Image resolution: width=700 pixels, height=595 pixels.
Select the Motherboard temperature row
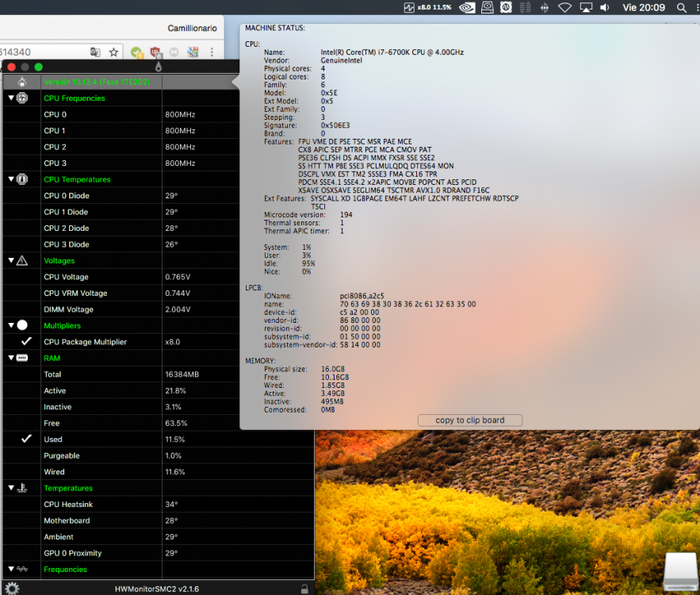(x=159, y=520)
